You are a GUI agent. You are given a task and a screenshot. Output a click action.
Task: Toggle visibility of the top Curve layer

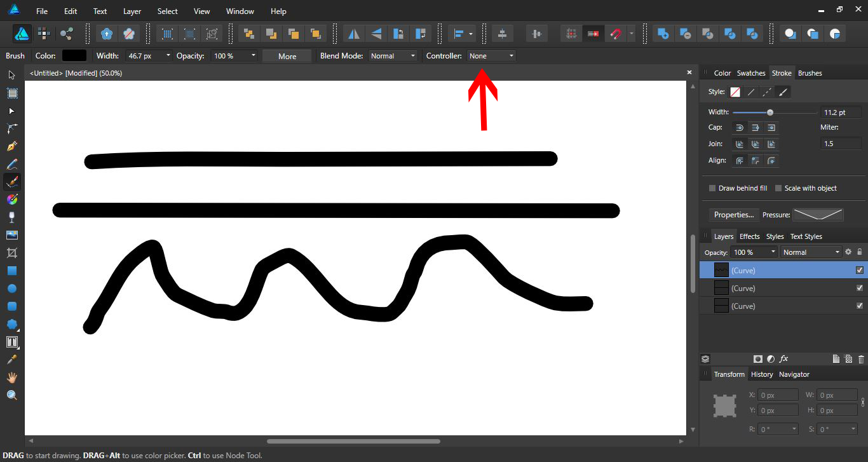point(859,269)
